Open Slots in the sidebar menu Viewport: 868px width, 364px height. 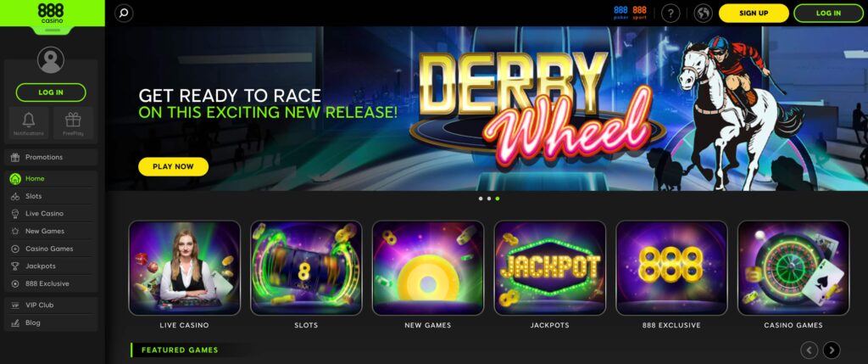(x=51, y=196)
